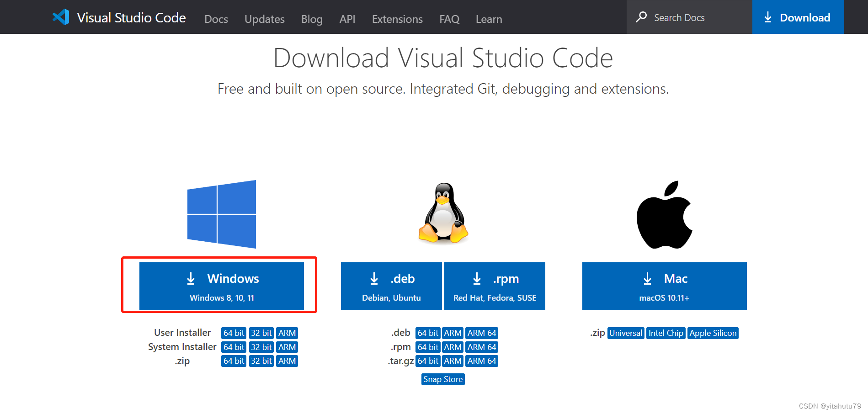Click the download arrow in header Download button
Viewport: 868px width, 414px height.
(x=768, y=17)
